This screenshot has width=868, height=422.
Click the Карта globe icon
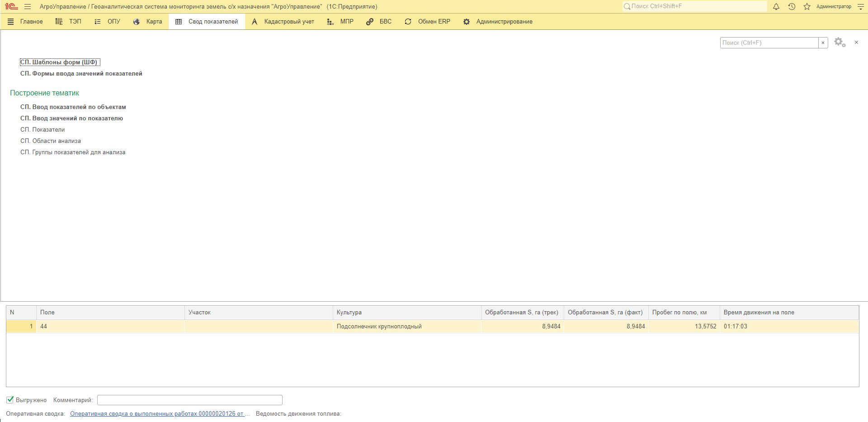click(x=137, y=22)
